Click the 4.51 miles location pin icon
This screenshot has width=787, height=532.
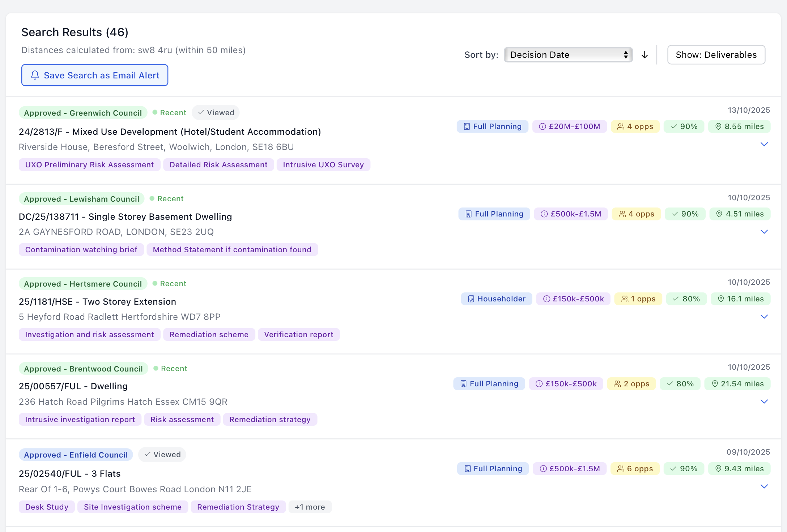[719, 214]
